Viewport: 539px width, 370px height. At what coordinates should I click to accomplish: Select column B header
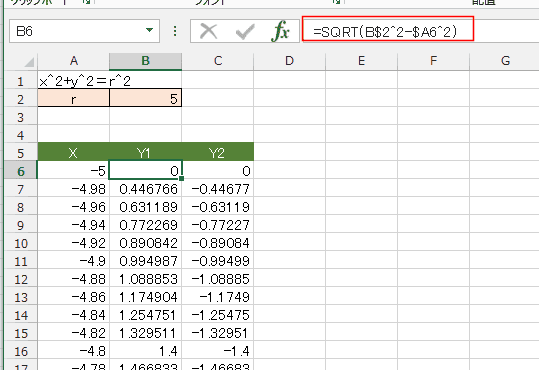click(x=145, y=61)
